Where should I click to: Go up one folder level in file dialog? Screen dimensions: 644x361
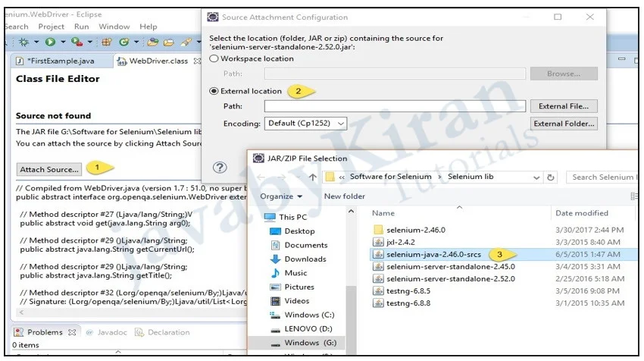tap(313, 177)
